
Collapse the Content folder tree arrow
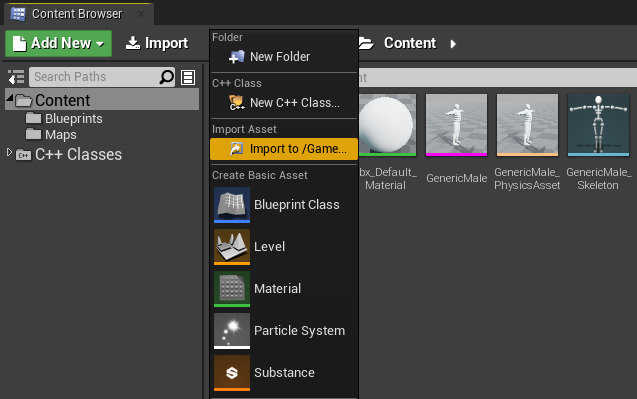[10, 98]
